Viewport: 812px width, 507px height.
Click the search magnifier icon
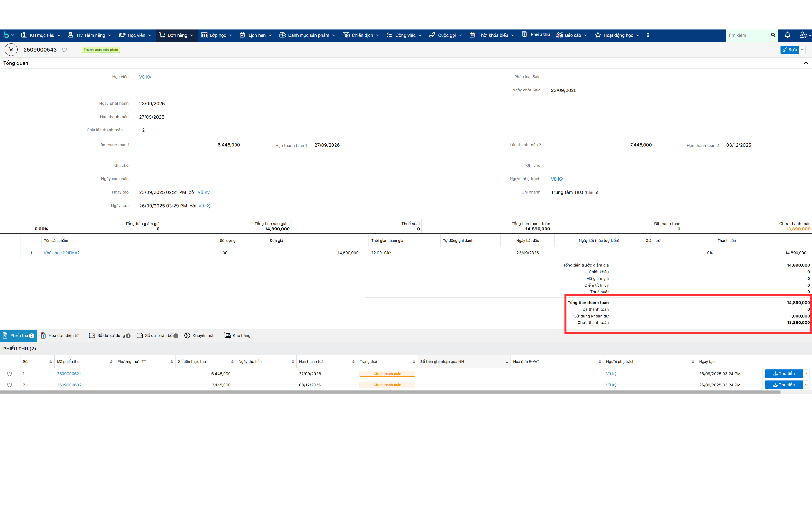pos(773,35)
